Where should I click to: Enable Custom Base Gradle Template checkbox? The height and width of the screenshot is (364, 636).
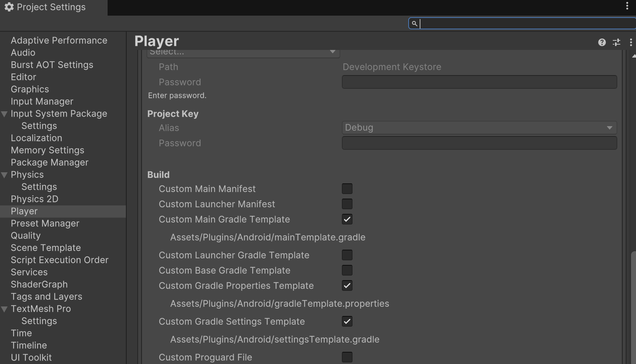tap(347, 270)
